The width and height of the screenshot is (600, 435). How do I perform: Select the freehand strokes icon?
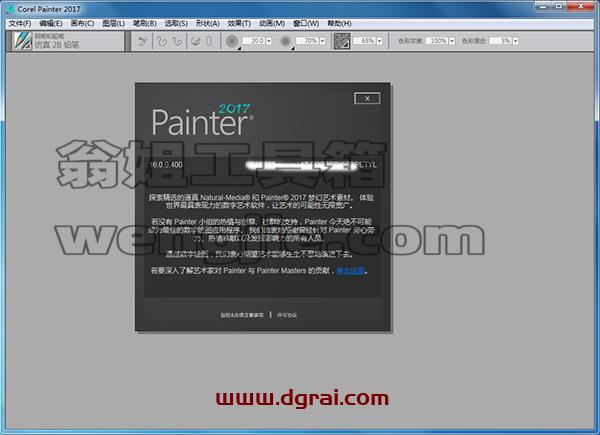[x=162, y=41]
